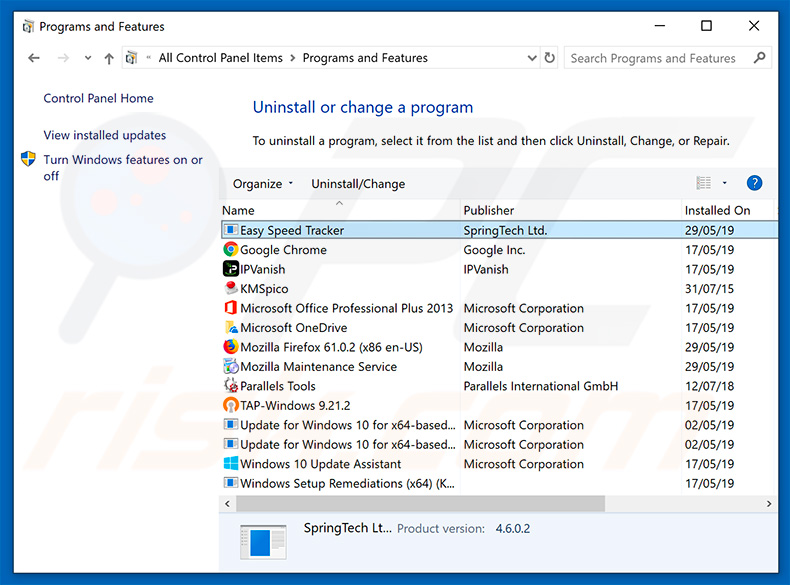Image resolution: width=790 pixels, height=585 pixels.
Task: Open Control Panel Home link
Action: click(98, 98)
